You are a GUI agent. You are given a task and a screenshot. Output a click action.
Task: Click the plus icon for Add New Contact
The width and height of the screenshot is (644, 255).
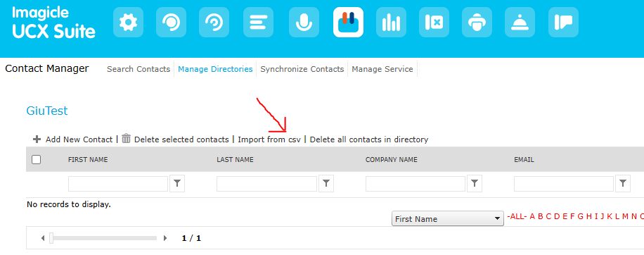point(37,139)
